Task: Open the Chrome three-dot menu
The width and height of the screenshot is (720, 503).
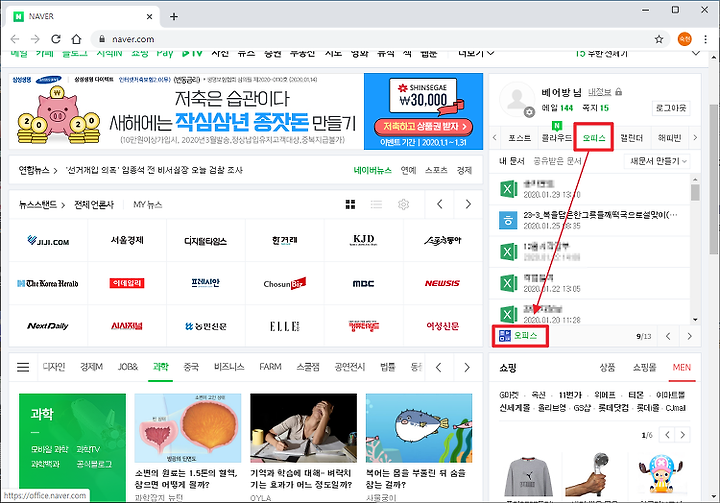Action: pos(705,39)
